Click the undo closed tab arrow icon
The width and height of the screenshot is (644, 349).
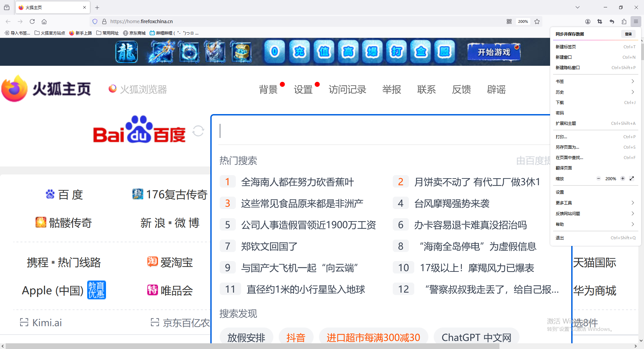(x=612, y=21)
